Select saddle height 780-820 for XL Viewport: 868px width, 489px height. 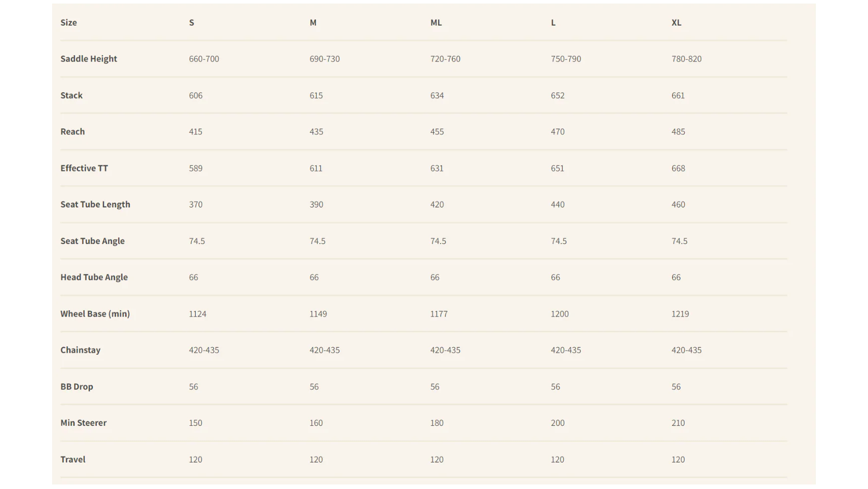(686, 59)
